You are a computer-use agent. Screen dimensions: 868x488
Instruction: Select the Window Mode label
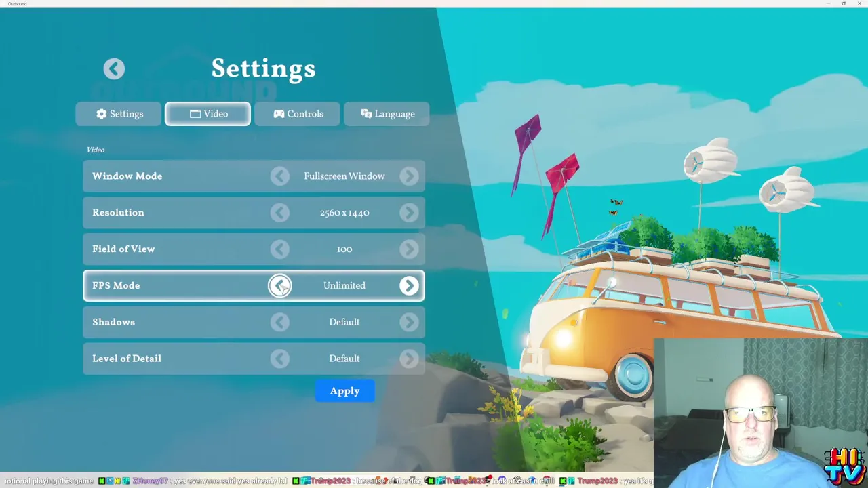tap(127, 176)
